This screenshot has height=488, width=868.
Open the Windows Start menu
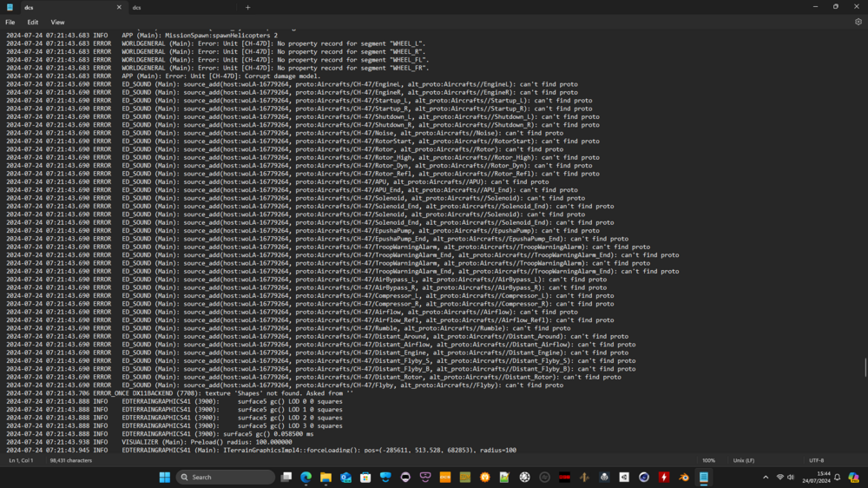(164, 478)
